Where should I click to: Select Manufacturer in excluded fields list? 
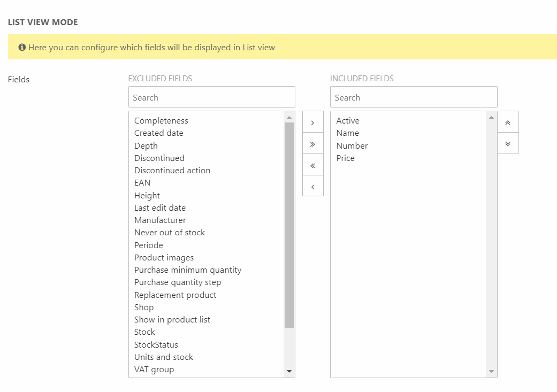point(160,220)
